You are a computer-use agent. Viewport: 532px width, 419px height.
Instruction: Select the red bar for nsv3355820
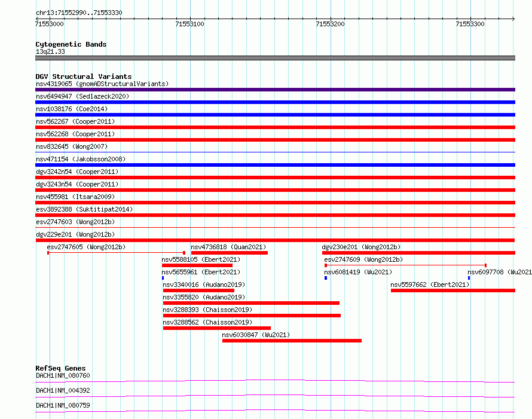(x=252, y=303)
